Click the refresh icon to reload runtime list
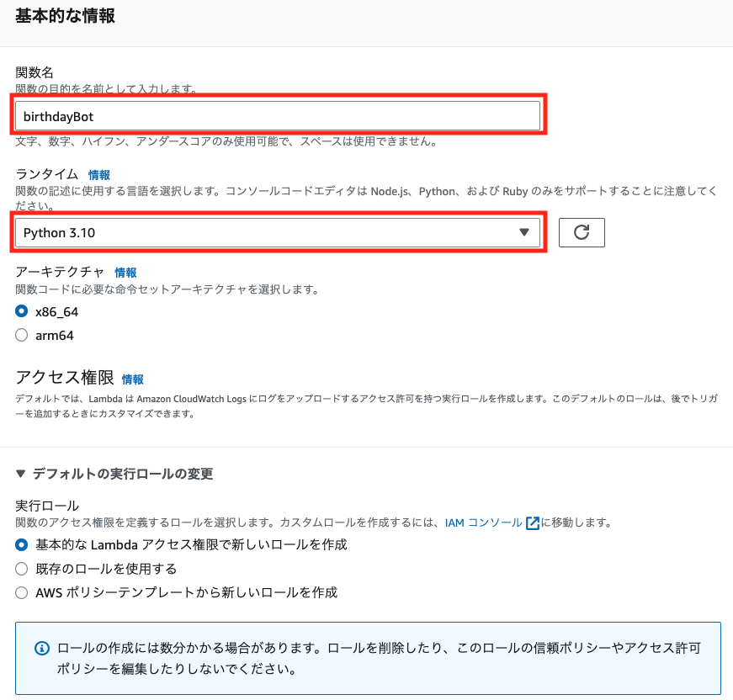733x700 pixels. tap(582, 232)
